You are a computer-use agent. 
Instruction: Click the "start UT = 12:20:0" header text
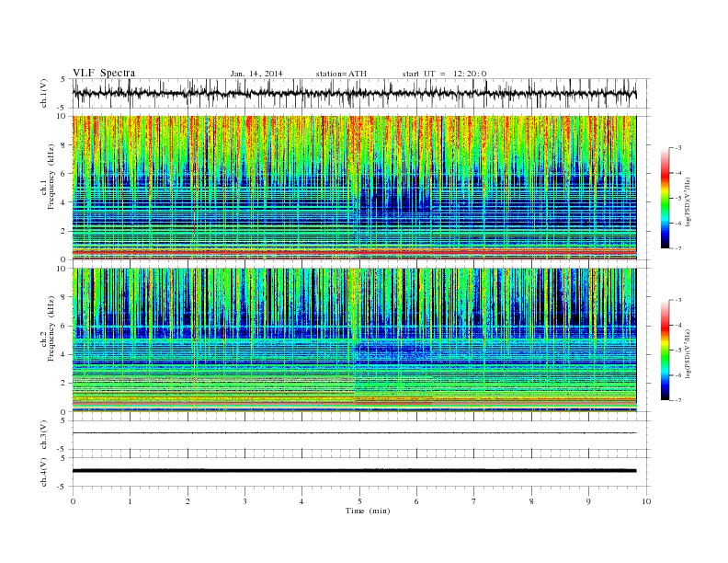444,74
